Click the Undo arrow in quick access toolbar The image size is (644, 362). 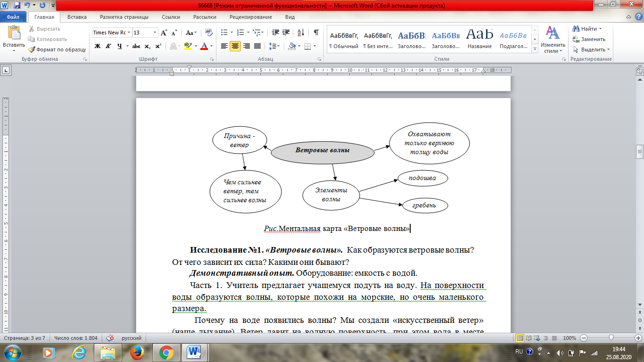tap(28, 6)
